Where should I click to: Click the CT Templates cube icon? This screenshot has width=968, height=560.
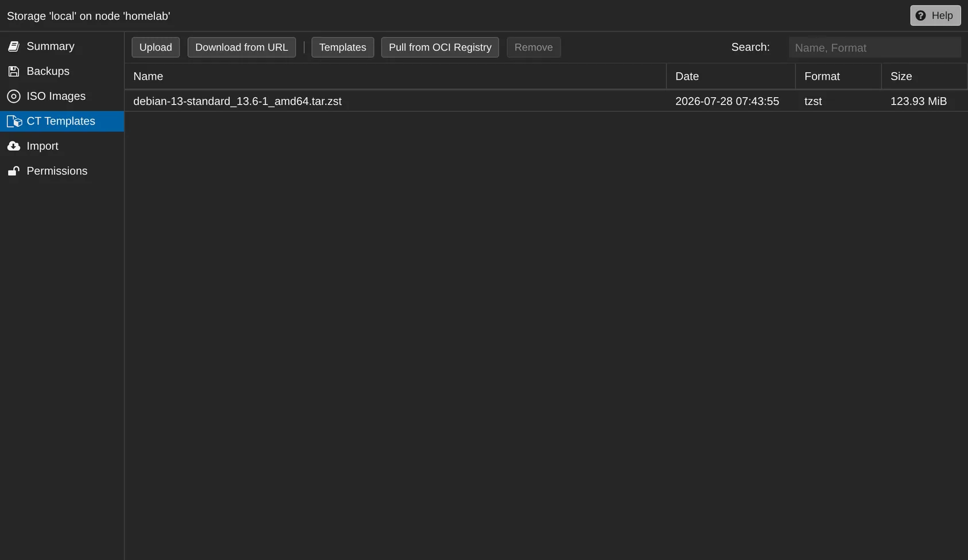(x=14, y=122)
